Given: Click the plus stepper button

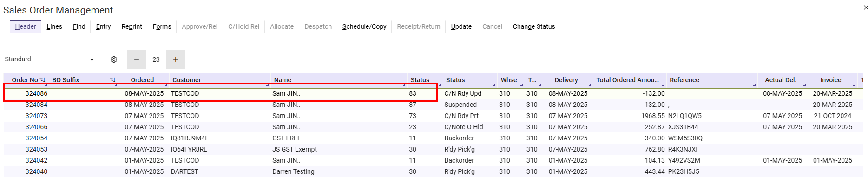Looking at the screenshot, I should coord(176,59).
